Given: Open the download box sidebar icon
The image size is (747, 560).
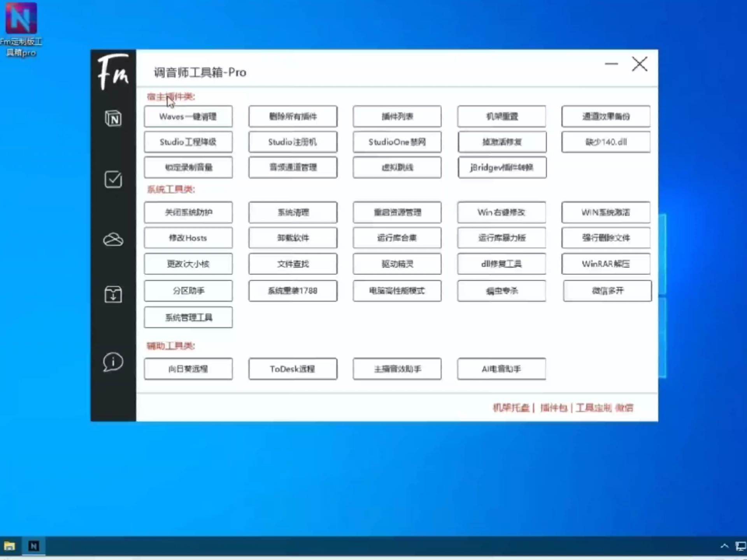Looking at the screenshot, I should [x=113, y=294].
